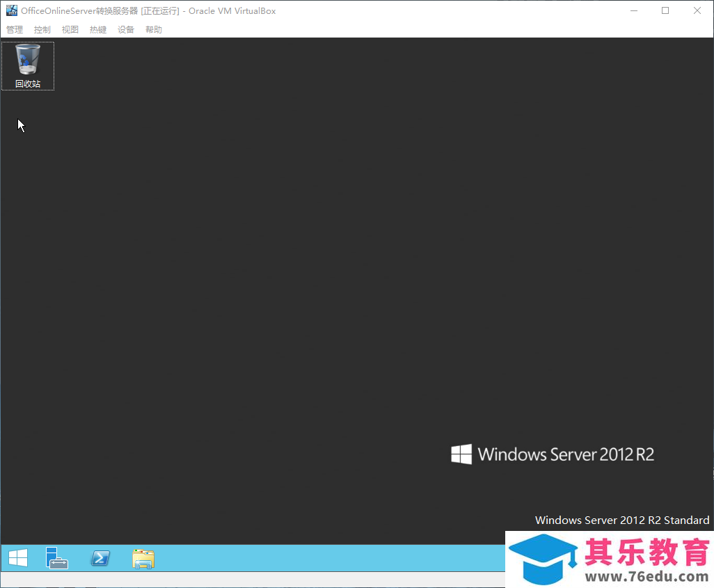This screenshot has height=588, width=714.
Task: Close the VirtualBox VM window
Action: click(x=697, y=10)
